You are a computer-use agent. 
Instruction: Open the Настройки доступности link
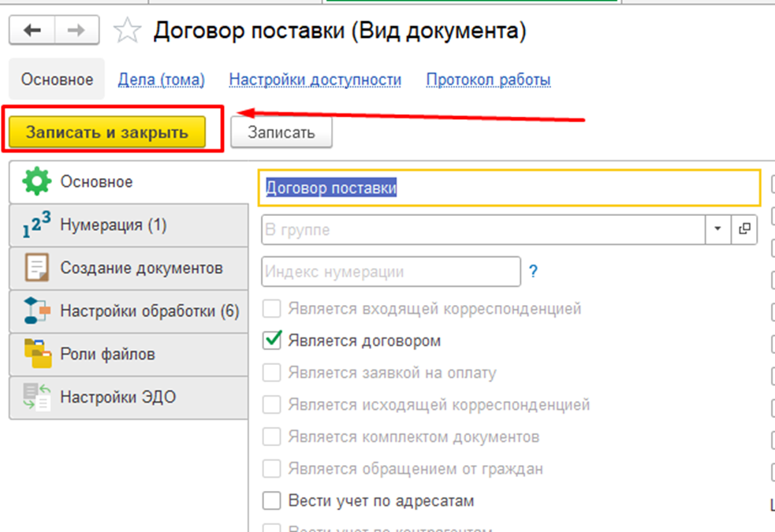pos(315,80)
